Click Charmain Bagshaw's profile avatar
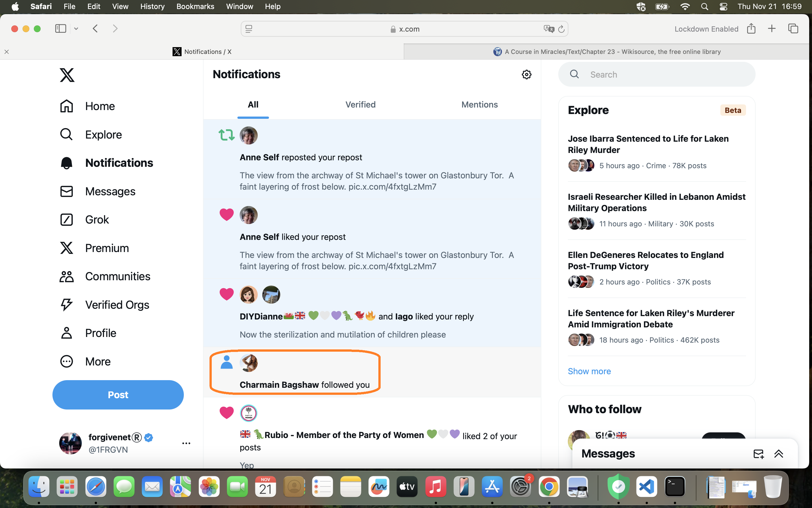This screenshot has width=812, height=508. (249, 363)
